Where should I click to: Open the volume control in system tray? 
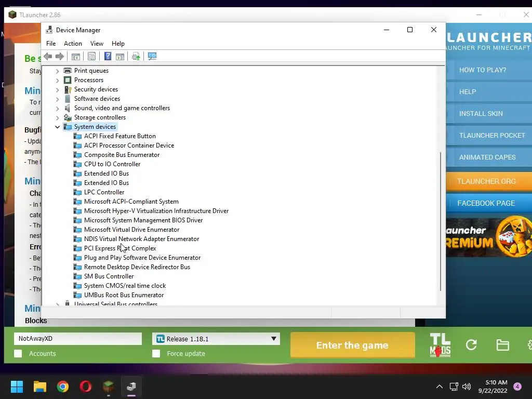467,387
